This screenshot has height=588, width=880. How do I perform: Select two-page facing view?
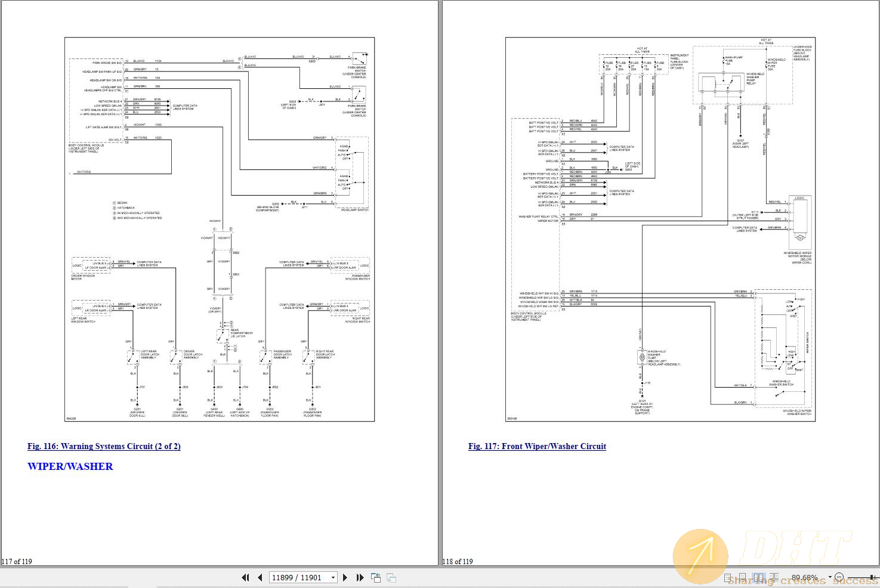[x=759, y=578]
